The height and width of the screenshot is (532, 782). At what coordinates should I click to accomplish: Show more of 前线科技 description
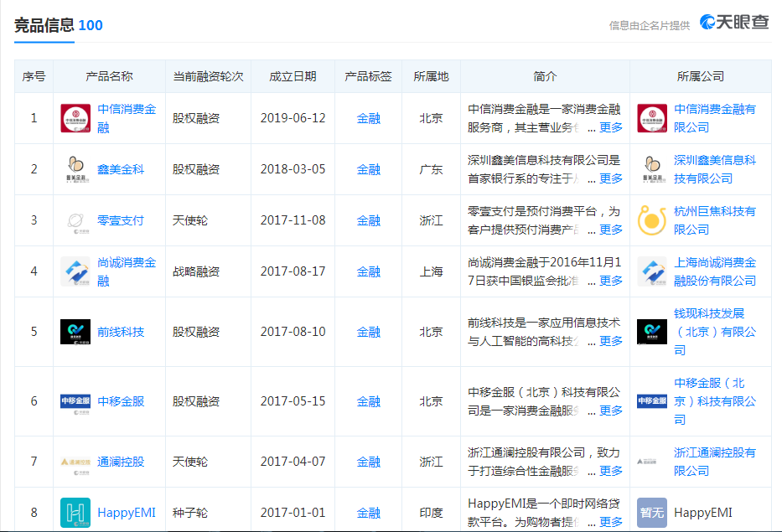coord(611,341)
